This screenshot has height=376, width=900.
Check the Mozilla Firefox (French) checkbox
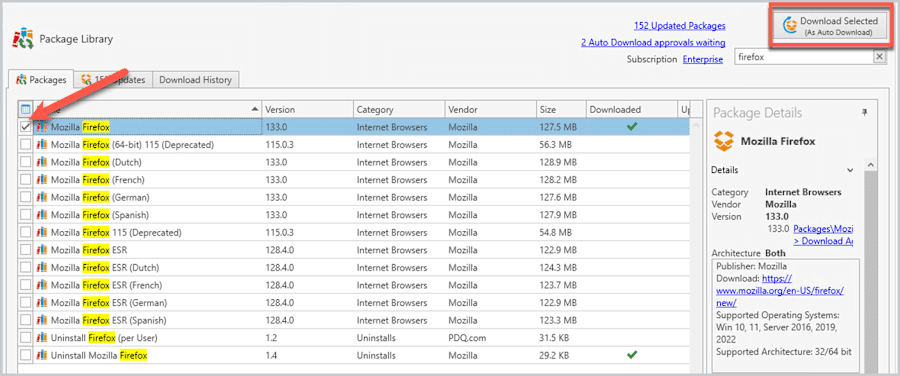(x=25, y=180)
